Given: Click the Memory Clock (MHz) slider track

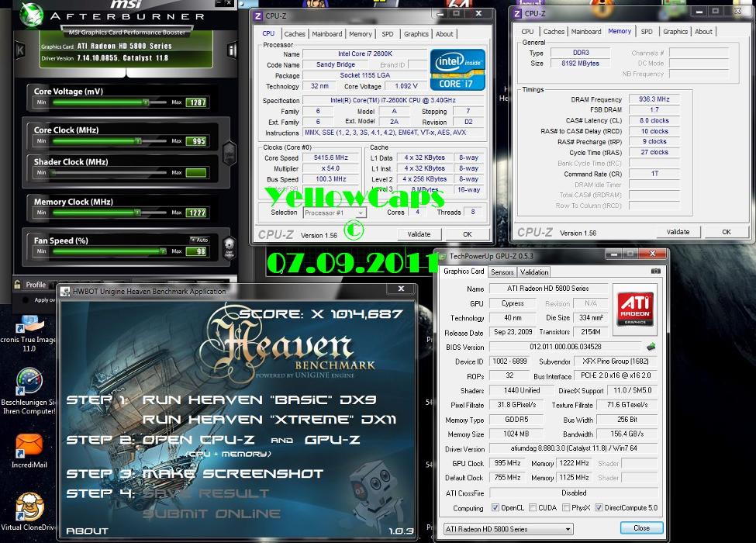Looking at the screenshot, I should [109, 213].
